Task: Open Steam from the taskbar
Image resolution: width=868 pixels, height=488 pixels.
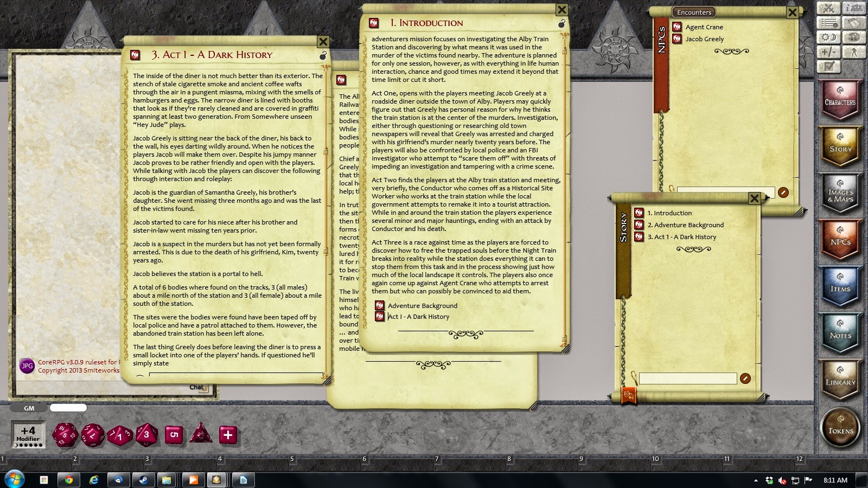Action: 143,480
